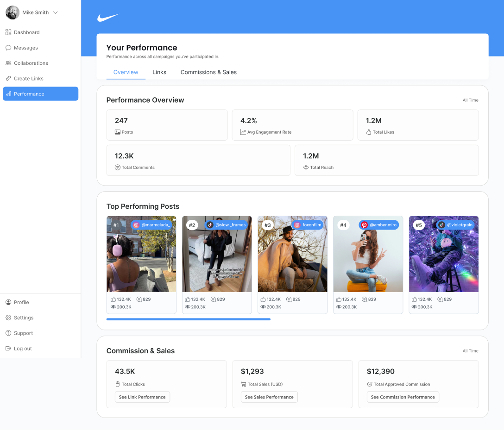Switch to the Links tab
504x430 pixels.
(159, 72)
